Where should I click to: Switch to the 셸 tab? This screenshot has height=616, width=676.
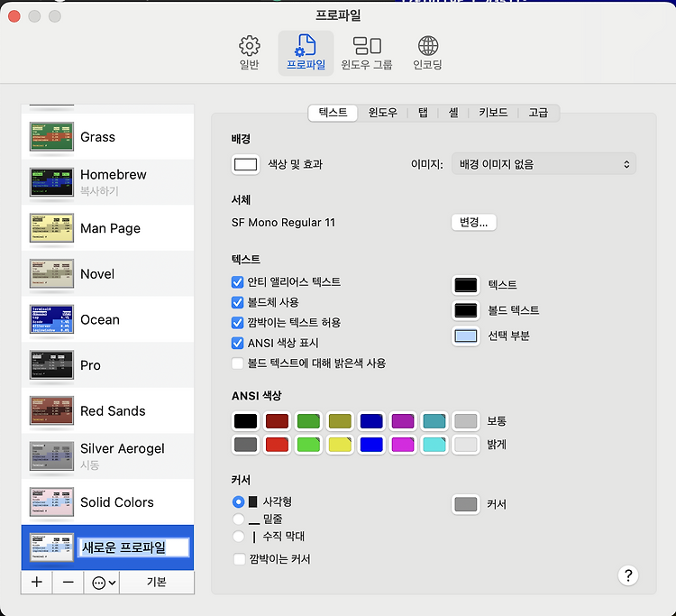pos(453,113)
